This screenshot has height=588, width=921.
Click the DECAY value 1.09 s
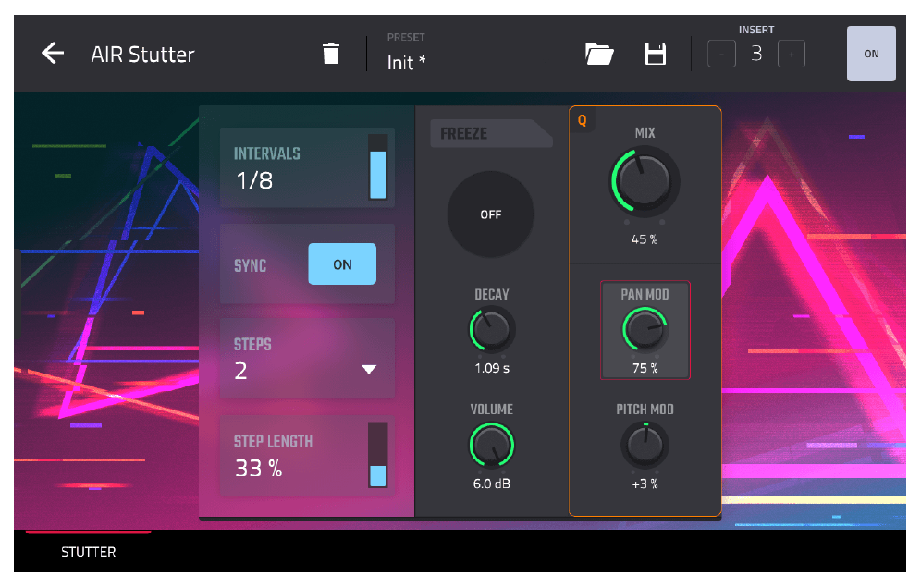492,368
